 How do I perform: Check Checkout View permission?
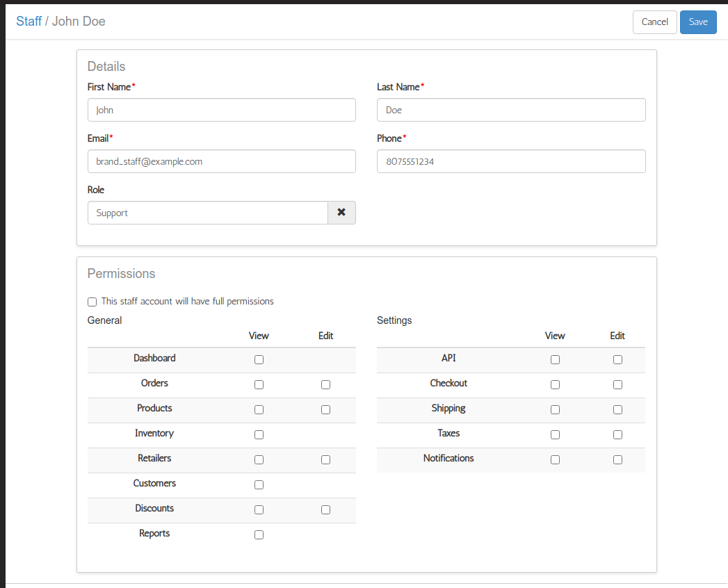(556, 385)
